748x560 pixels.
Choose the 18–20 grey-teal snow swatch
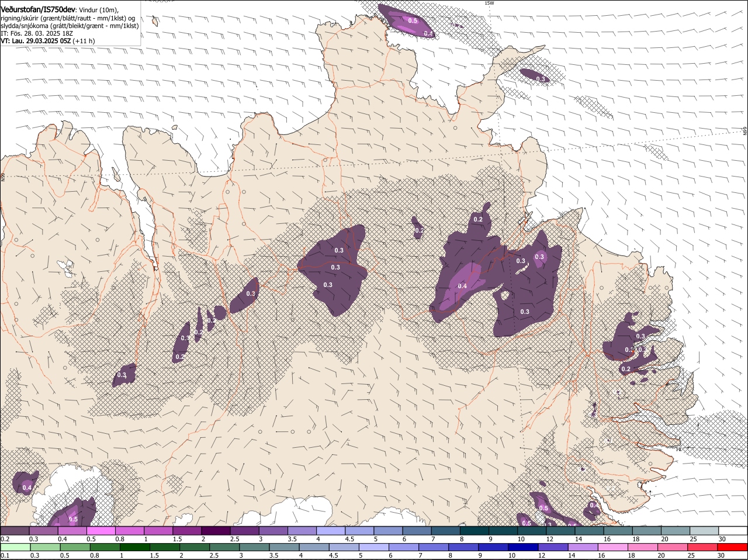[x=646, y=530]
